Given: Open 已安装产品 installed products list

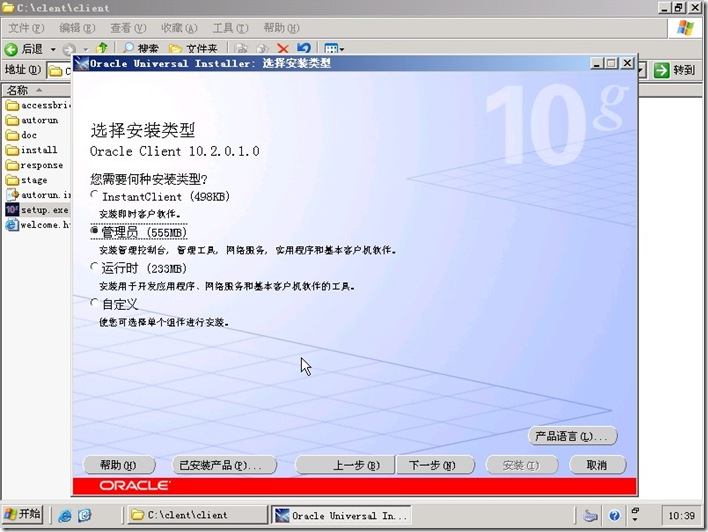Looking at the screenshot, I should [x=224, y=465].
